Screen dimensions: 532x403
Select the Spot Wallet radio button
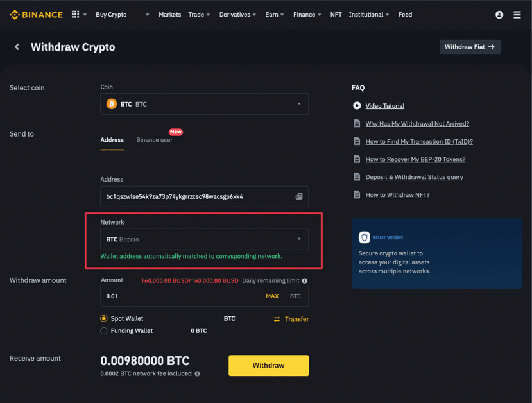pos(104,318)
